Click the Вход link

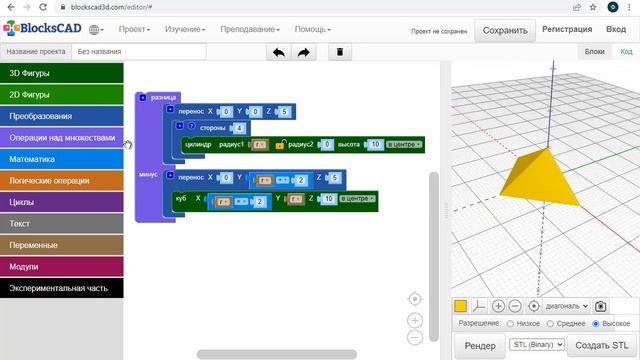[616, 29]
